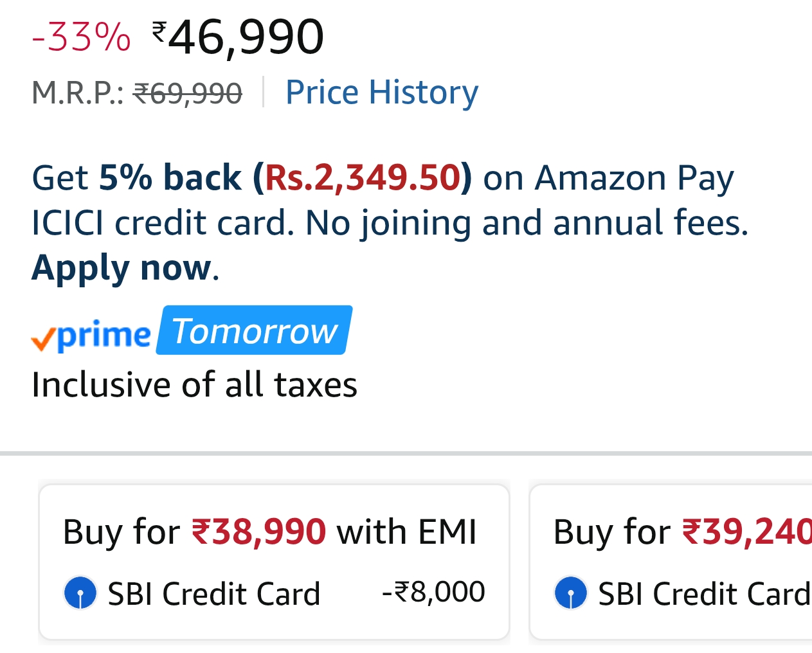Select the ₹38,990 with EMI offer card
Image resolution: width=812 pixels, height=653 pixels.
[274, 560]
